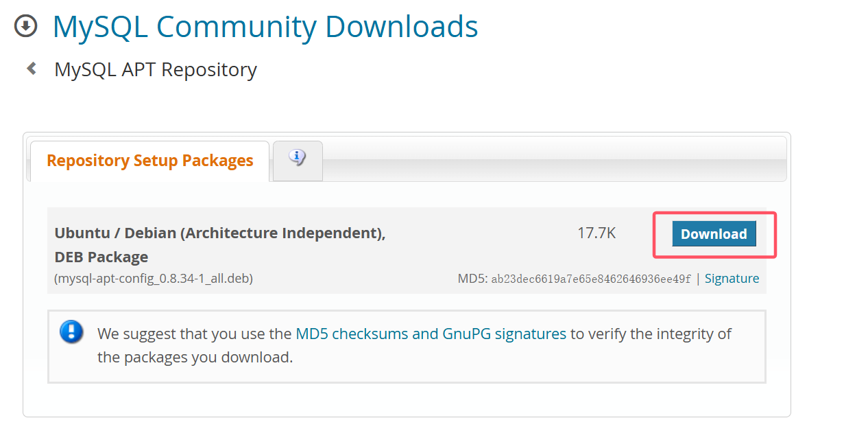Switch to Repository Setup Packages tab
Viewport: 868px width, 429px height.
[149, 161]
